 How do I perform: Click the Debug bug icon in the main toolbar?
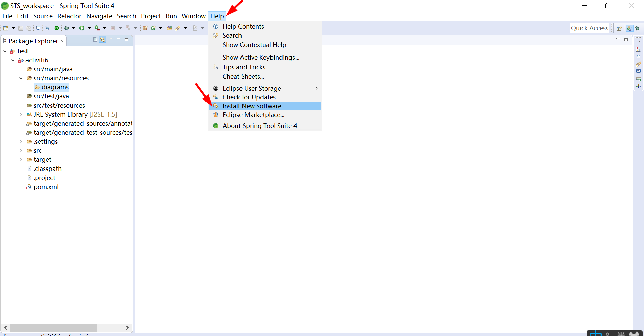click(67, 28)
